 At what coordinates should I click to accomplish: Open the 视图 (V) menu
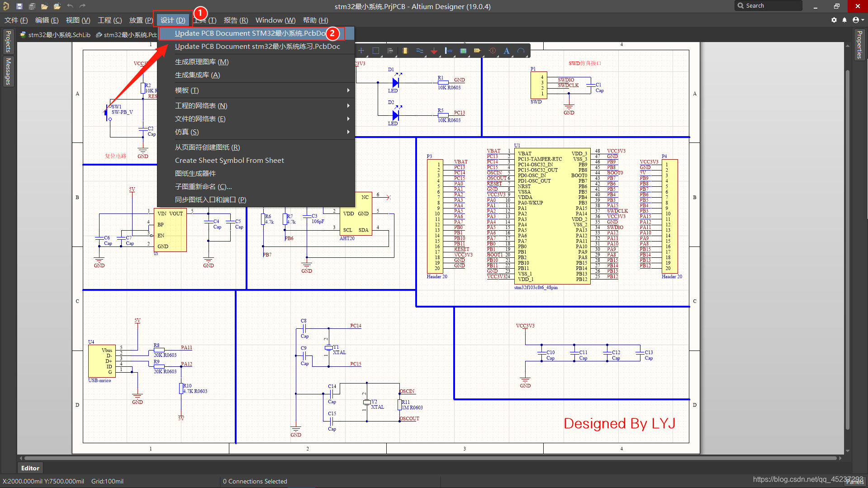coord(78,20)
